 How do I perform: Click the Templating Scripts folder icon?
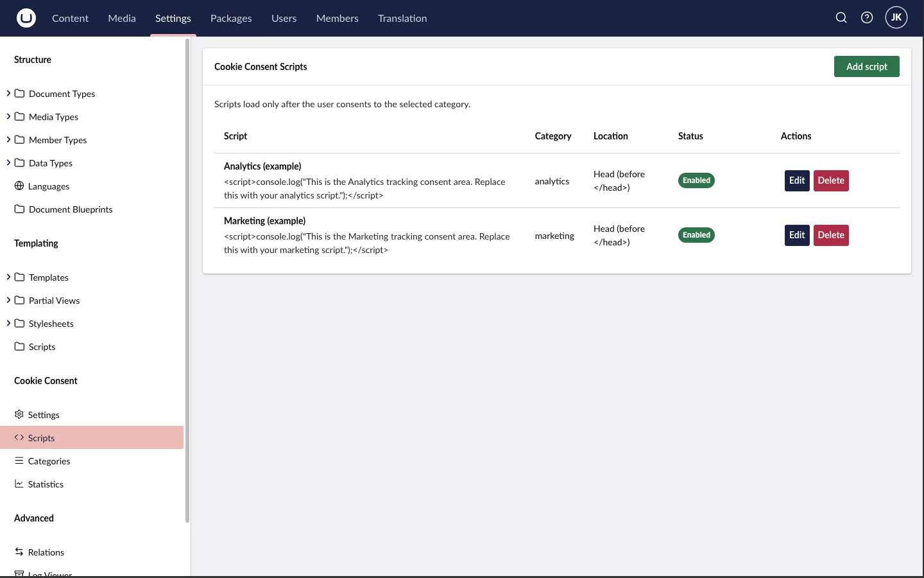coord(19,347)
